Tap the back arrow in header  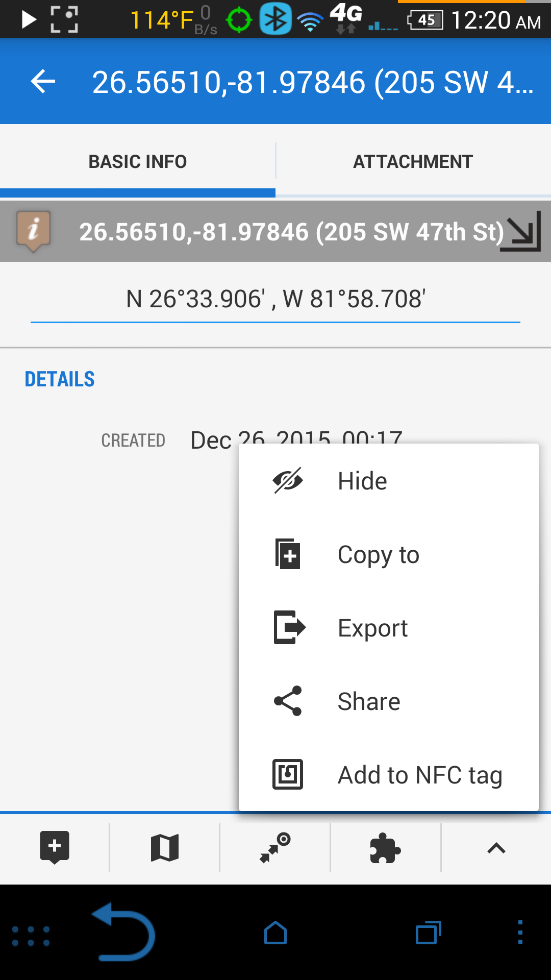(x=43, y=82)
